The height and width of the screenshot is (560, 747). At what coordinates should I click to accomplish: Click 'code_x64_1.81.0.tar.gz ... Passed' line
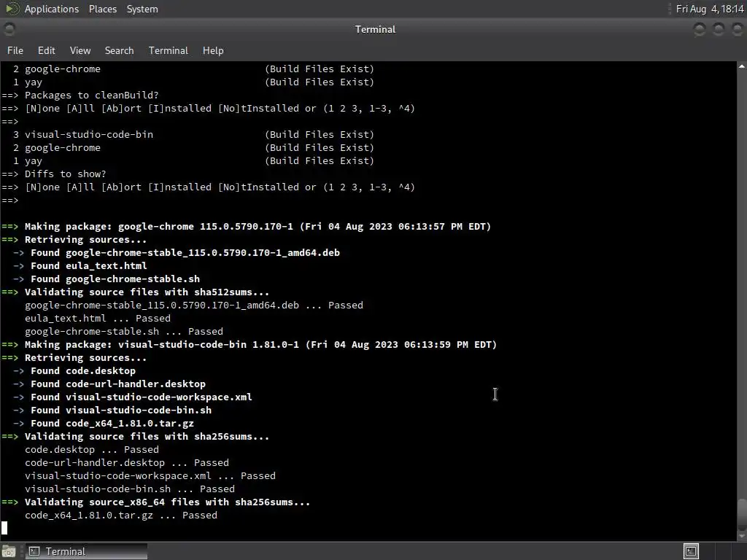[x=121, y=516]
